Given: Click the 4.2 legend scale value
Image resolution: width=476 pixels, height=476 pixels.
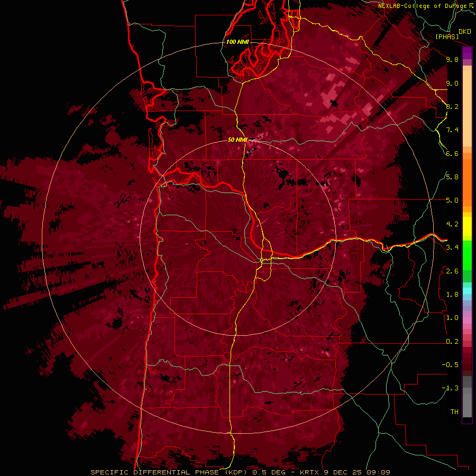Looking at the screenshot, I should click(452, 224).
